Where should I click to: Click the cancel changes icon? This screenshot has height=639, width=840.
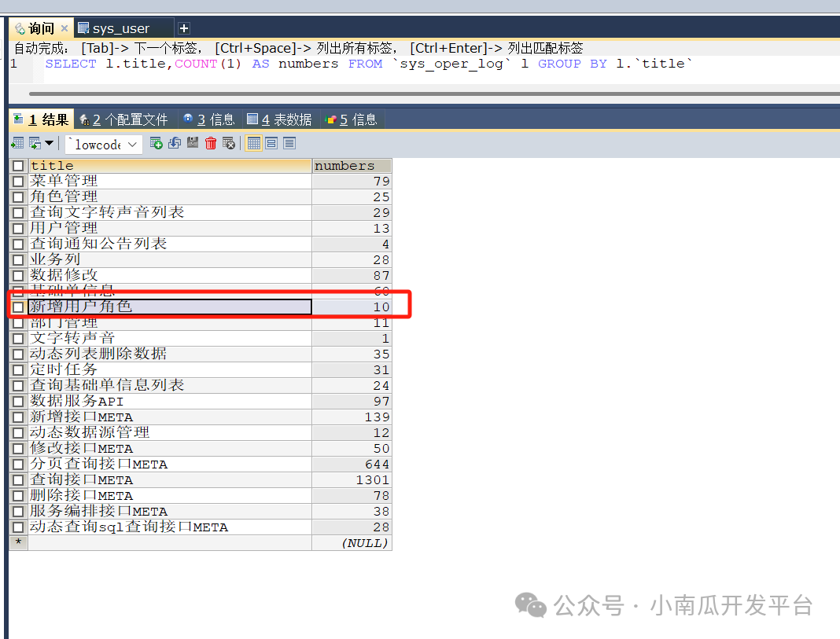click(229, 143)
